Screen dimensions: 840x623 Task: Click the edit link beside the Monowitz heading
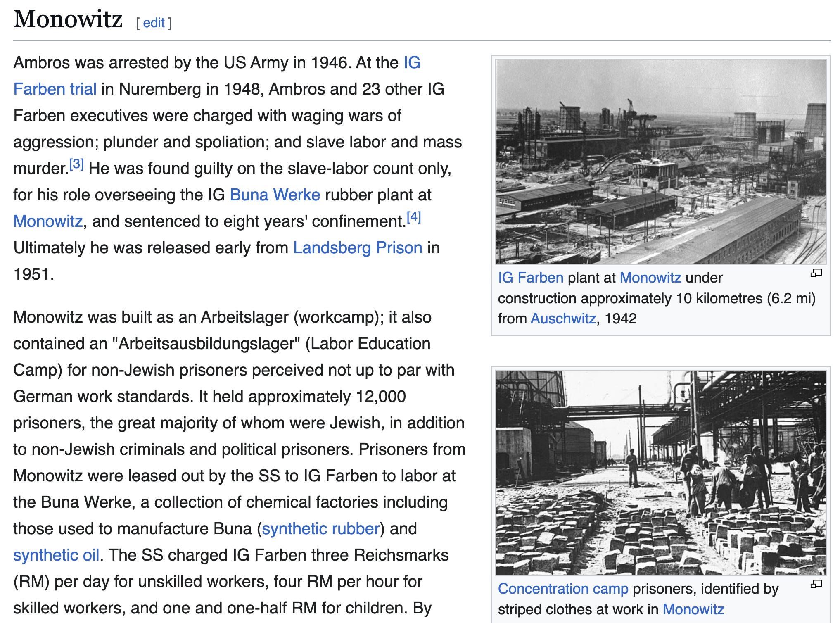point(154,23)
